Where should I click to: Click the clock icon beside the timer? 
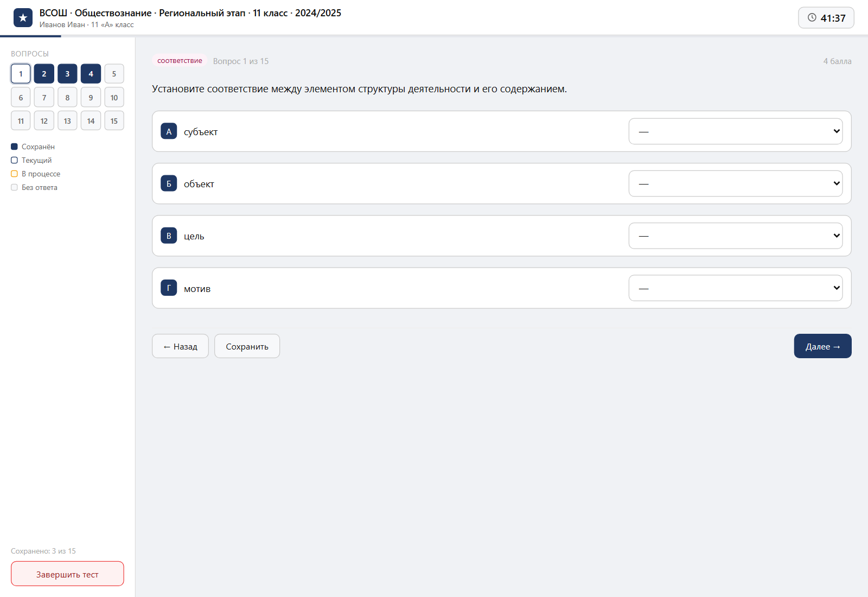tap(812, 17)
